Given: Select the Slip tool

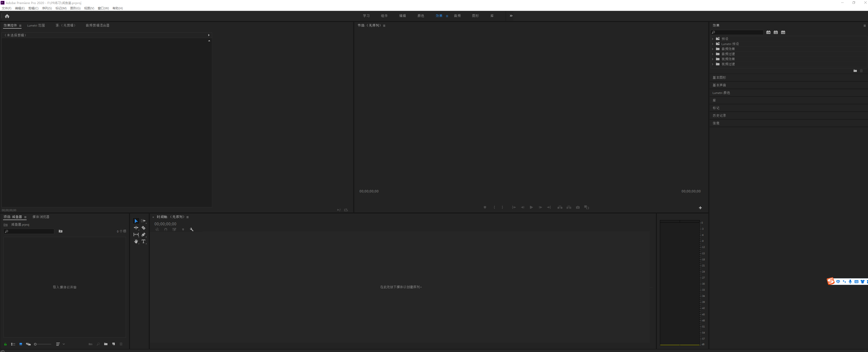Looking at the screenshot, I should point(136,234).
